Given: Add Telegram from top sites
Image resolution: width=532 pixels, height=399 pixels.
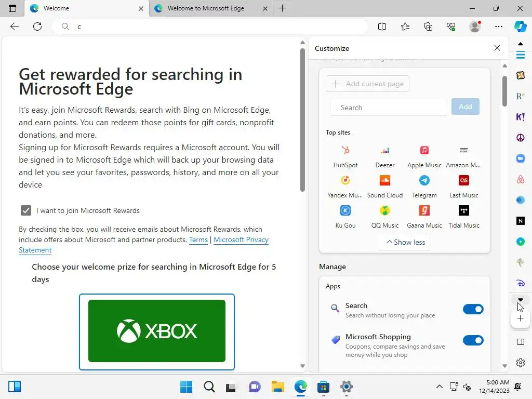Looking at the screenshot, I should 424,187.
